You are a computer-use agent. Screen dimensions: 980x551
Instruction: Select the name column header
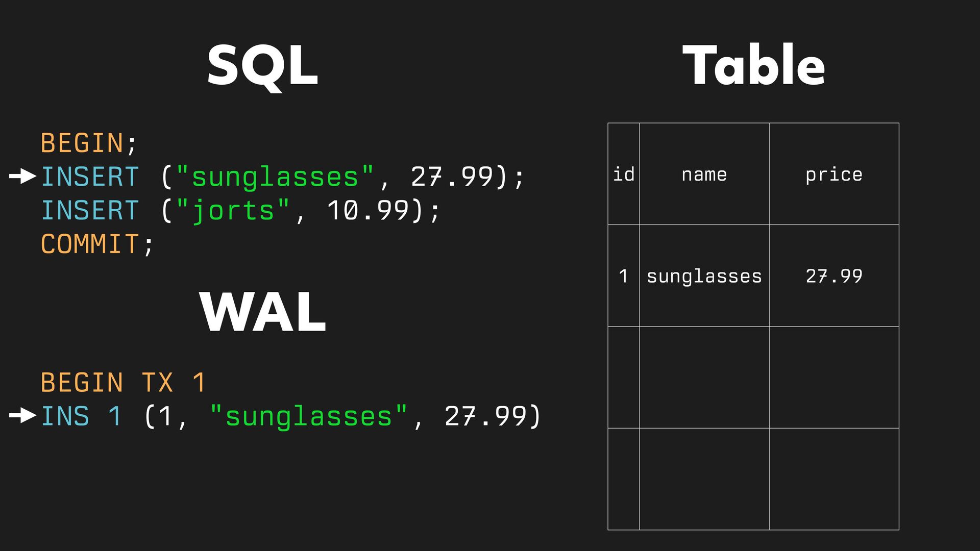tap(704, 174)
